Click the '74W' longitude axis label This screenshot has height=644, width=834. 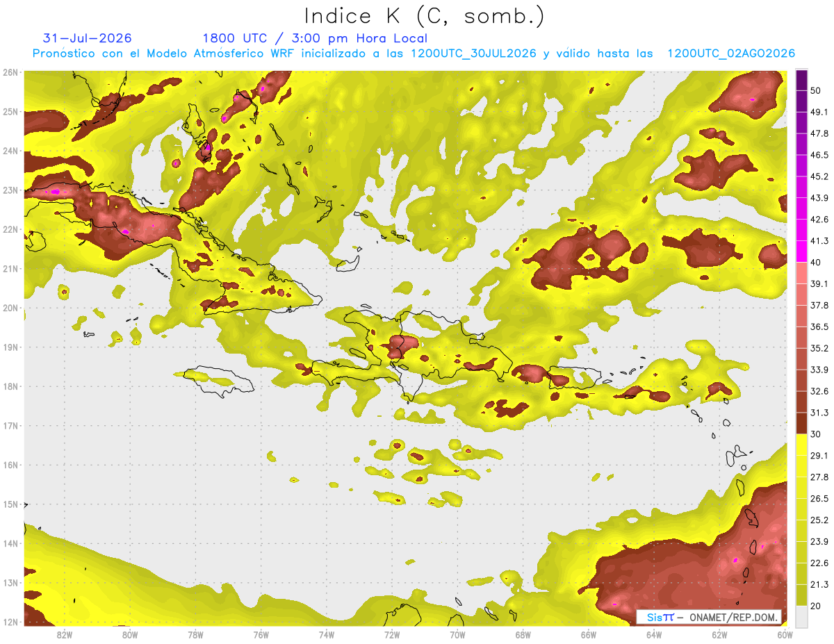click(x=326, y=634)
